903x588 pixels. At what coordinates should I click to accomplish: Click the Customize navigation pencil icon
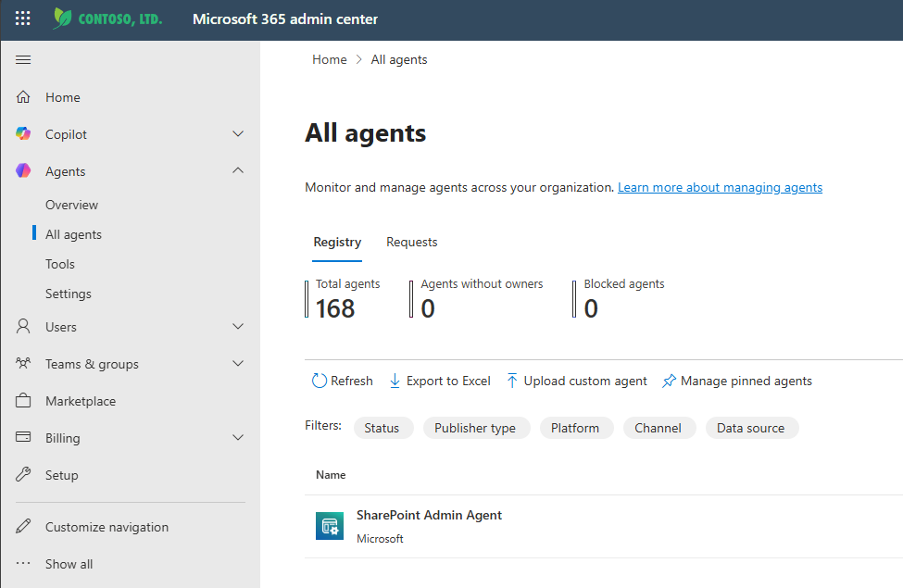coord(23,526)
